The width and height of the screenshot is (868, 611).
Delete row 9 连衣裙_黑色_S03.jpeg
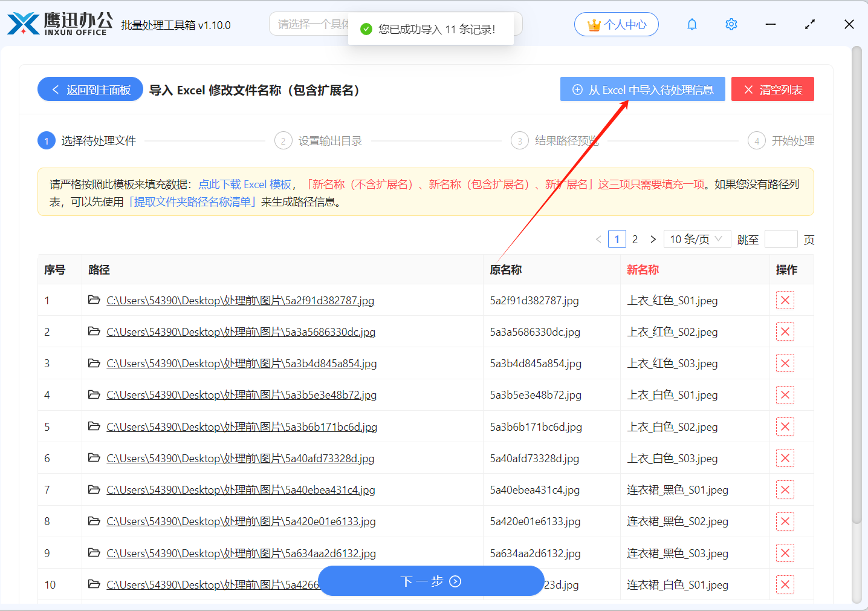[x=785, y=553]
